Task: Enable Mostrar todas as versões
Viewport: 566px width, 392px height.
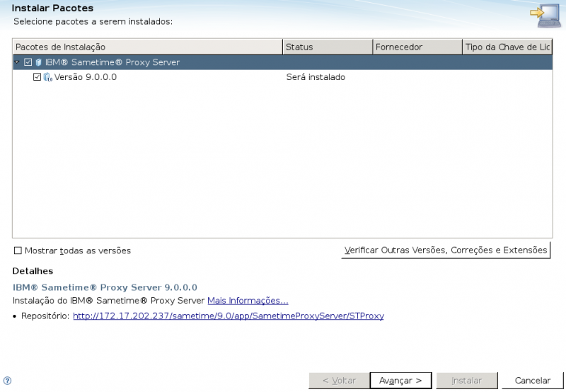Action: [18, 250]
